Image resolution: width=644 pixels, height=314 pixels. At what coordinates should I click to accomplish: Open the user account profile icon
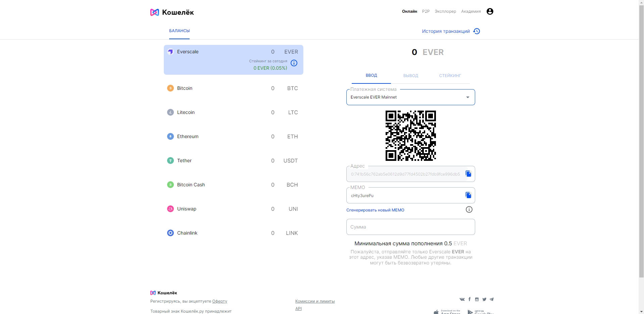click(490, 11)
